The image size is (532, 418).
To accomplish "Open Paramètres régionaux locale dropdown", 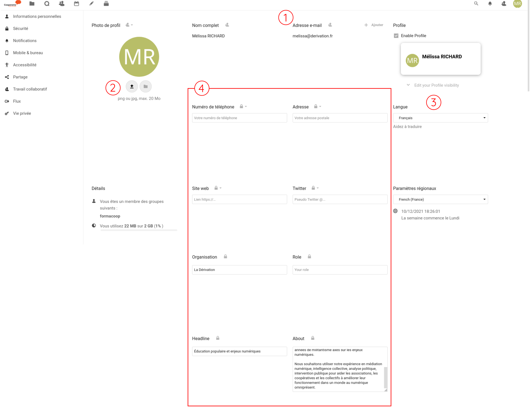I will point(440,199).
